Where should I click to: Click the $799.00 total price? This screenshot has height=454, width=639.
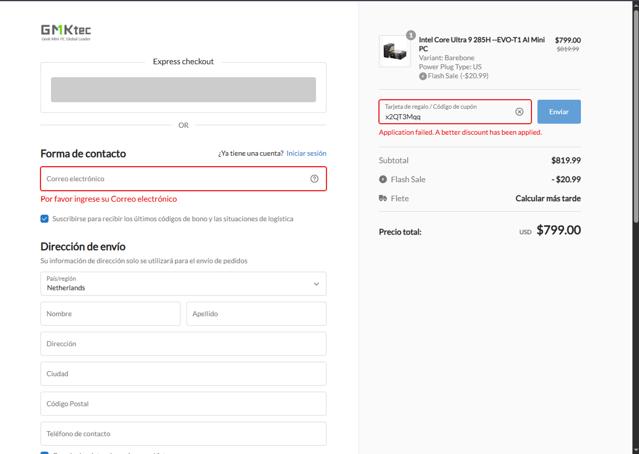(x=559, y=230)
